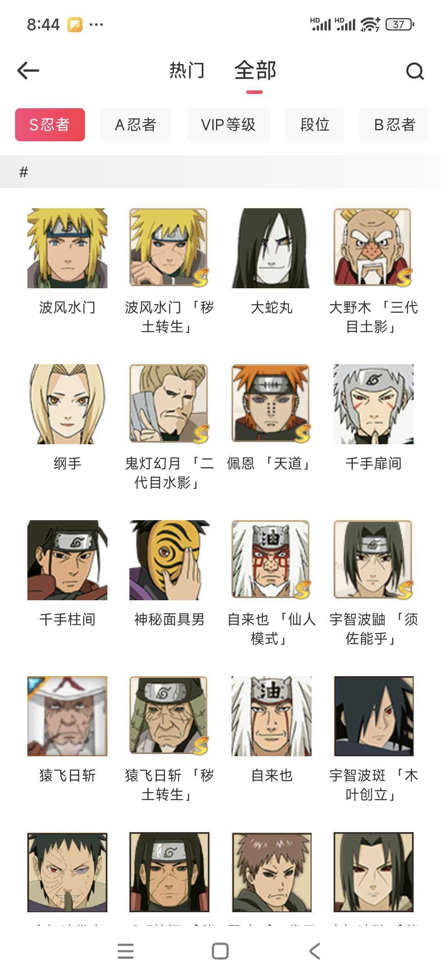Filter by 段位 category
Viewport: 441px width, 980px height.
[x=315, y=125]
